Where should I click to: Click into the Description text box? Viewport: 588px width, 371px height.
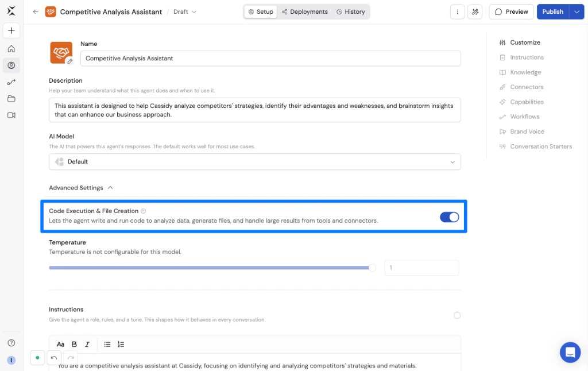254,110
